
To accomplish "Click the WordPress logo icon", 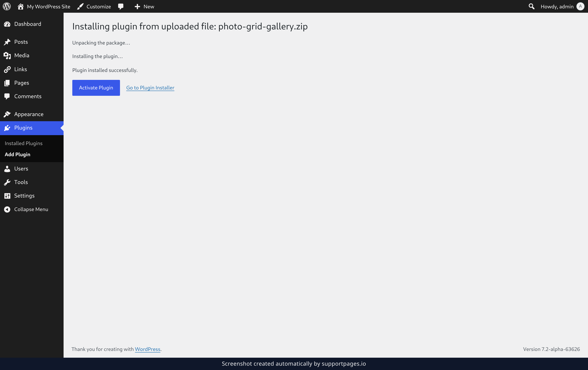I will (x=7, y=6).
